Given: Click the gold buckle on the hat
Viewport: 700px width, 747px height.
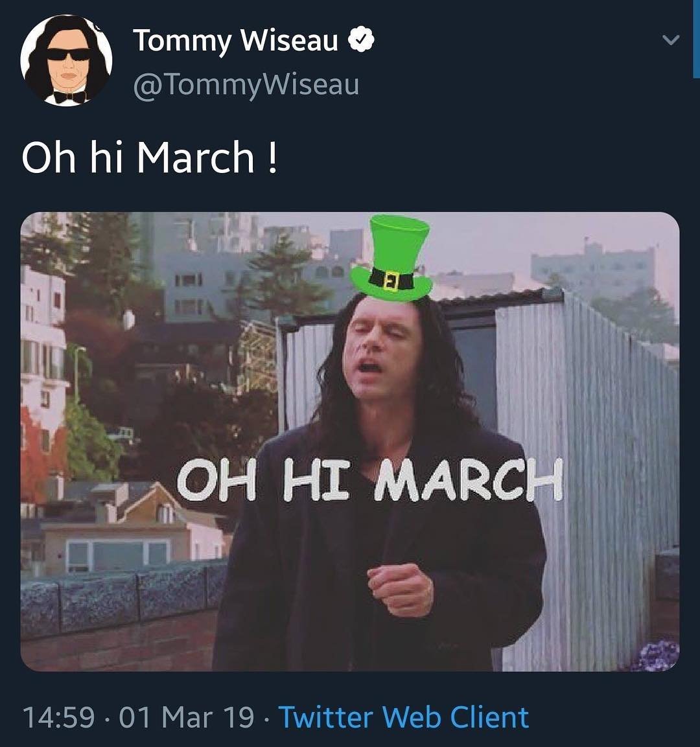Looking at the screenshot, I should coord(391,281).
